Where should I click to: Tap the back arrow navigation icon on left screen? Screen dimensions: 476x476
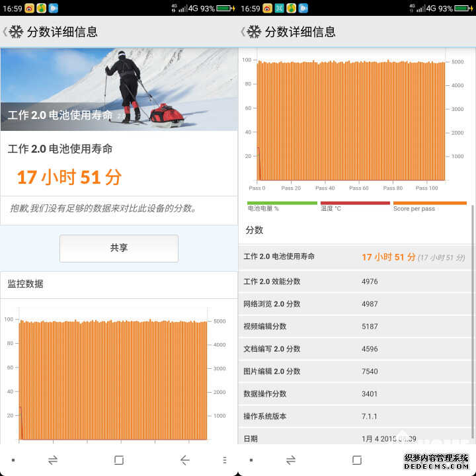click(185, 460)
